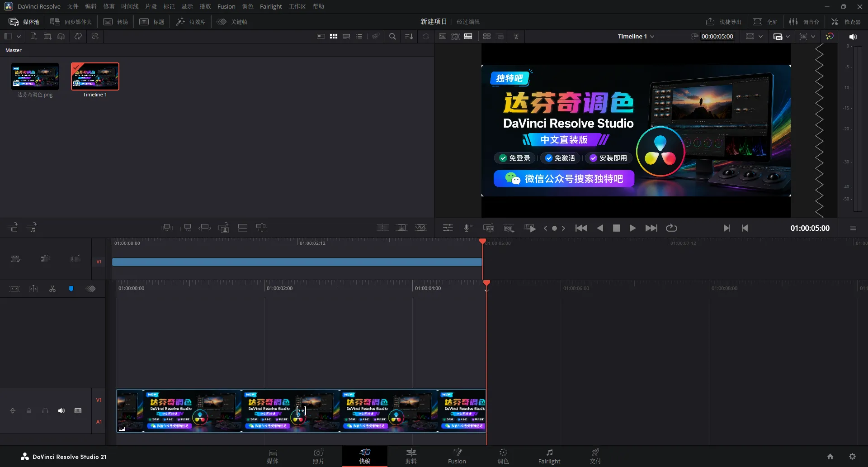Open the 帮助 help menu

[x=318, y=6]
